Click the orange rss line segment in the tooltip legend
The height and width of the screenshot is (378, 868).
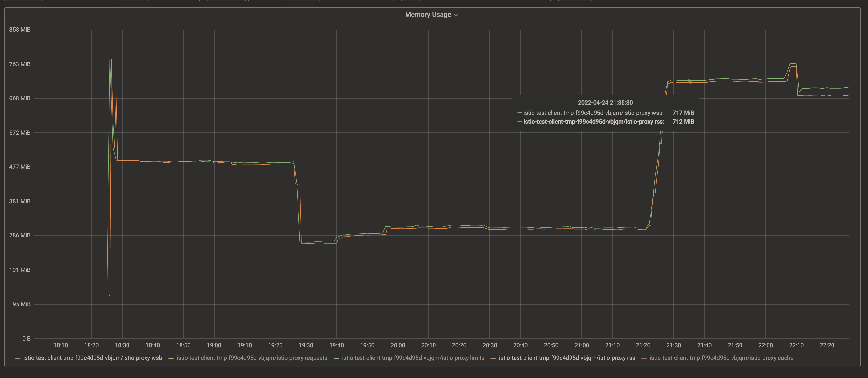519,122
